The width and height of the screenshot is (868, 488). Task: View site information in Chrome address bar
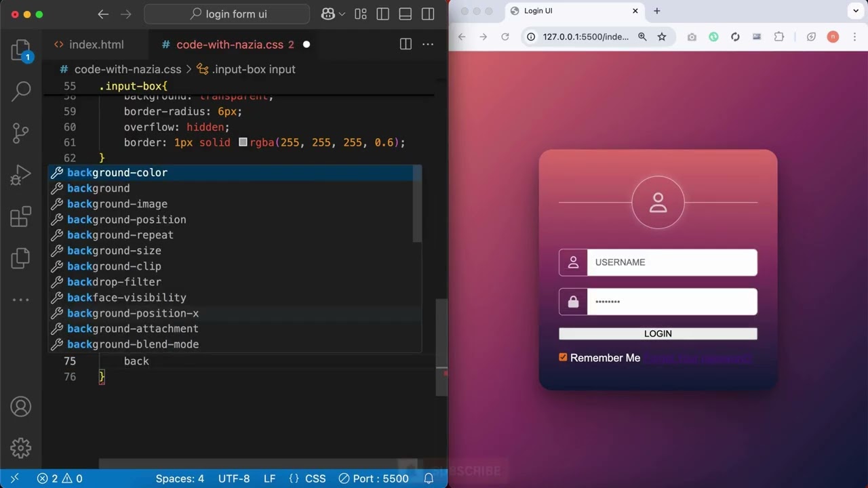pos(531,37)
